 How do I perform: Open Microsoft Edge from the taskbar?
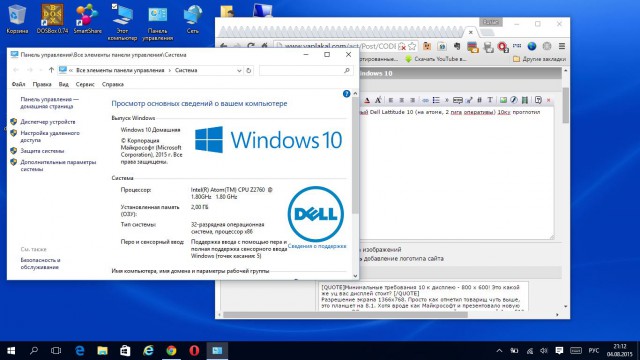pos(80,351)
